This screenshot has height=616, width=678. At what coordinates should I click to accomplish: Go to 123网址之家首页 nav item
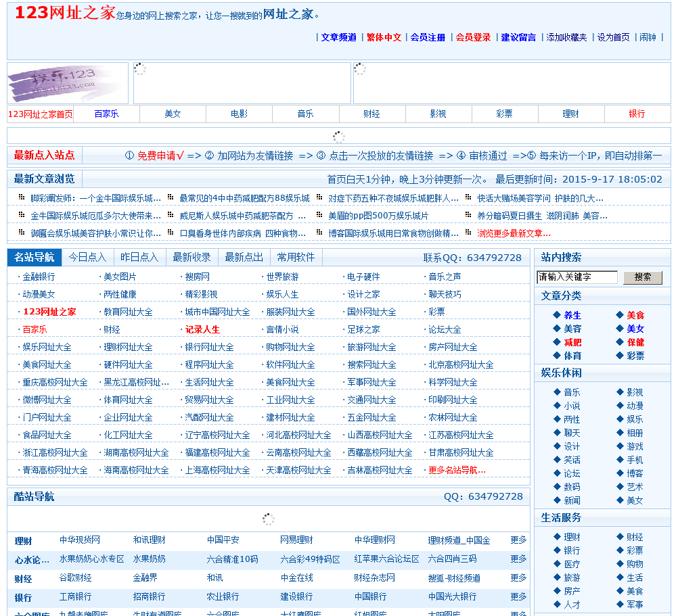(40, 114)
